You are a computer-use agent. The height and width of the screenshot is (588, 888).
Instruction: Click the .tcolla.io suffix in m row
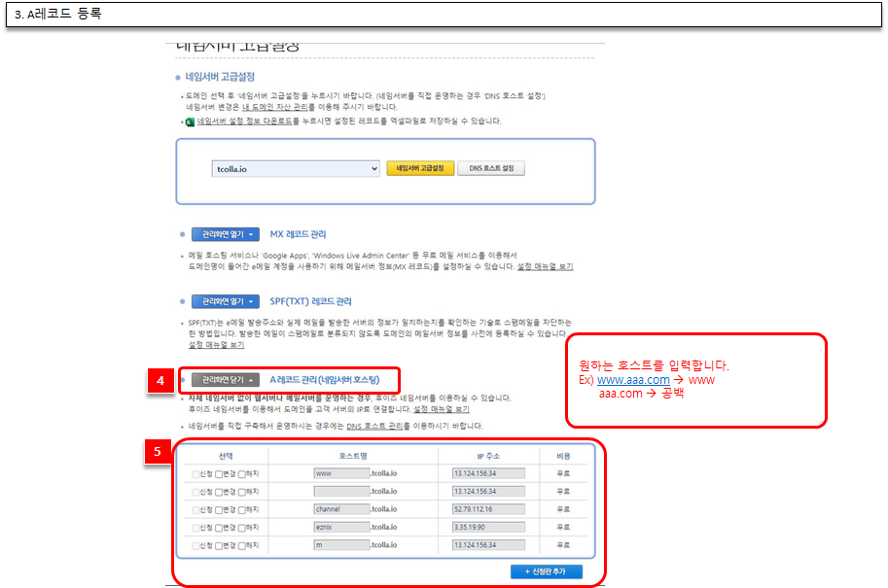tap(384, 545)
